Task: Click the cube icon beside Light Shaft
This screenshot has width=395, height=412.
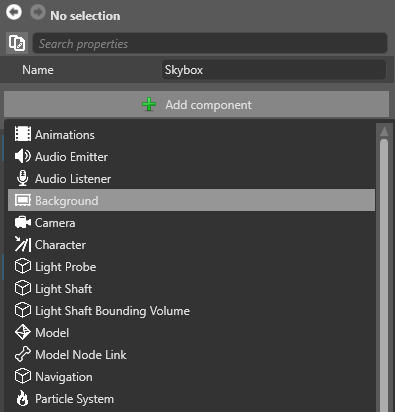Action: click(x=23, y=288)
